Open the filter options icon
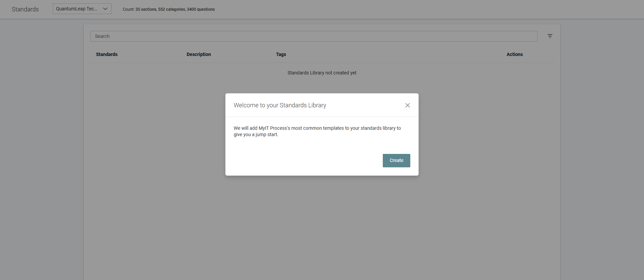This screenshot has width=644, height=280. tap(550, 36)
